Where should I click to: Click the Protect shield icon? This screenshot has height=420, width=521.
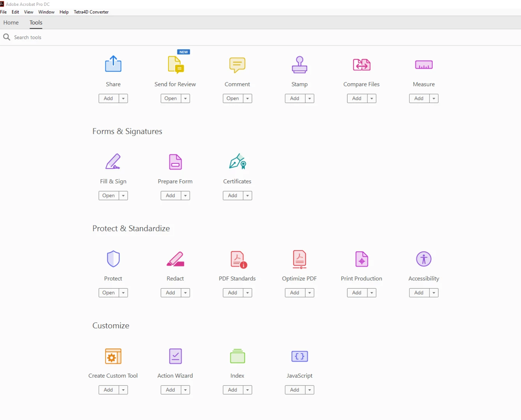click(113, 259)
